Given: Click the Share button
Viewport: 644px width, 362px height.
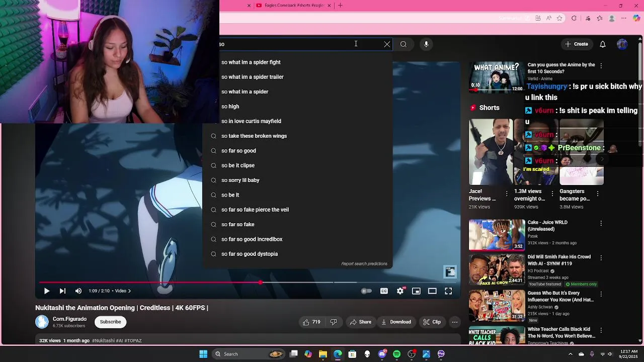Looking at the screenshot, I should pos(360,322).
